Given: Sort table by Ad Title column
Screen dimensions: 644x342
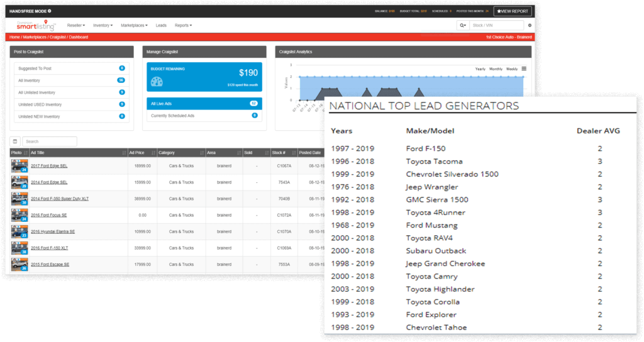Looking at the screenshot, I should pyautogui.click(x=124, y=153).
